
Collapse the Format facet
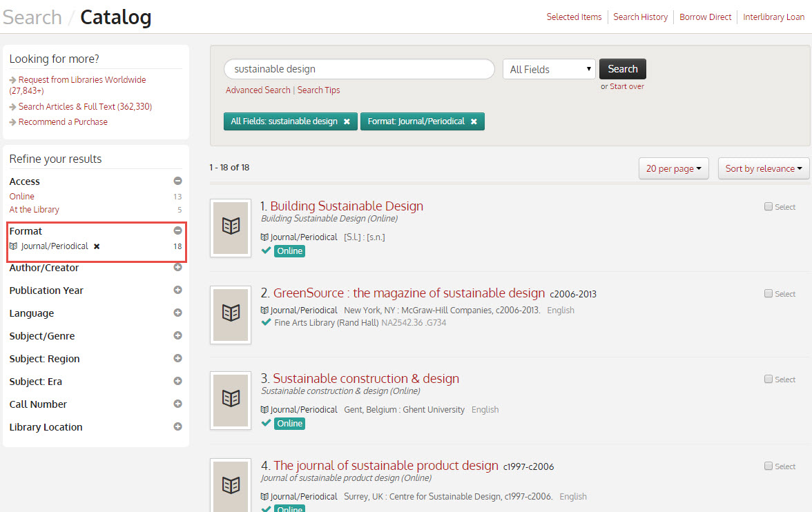(177, 231)
